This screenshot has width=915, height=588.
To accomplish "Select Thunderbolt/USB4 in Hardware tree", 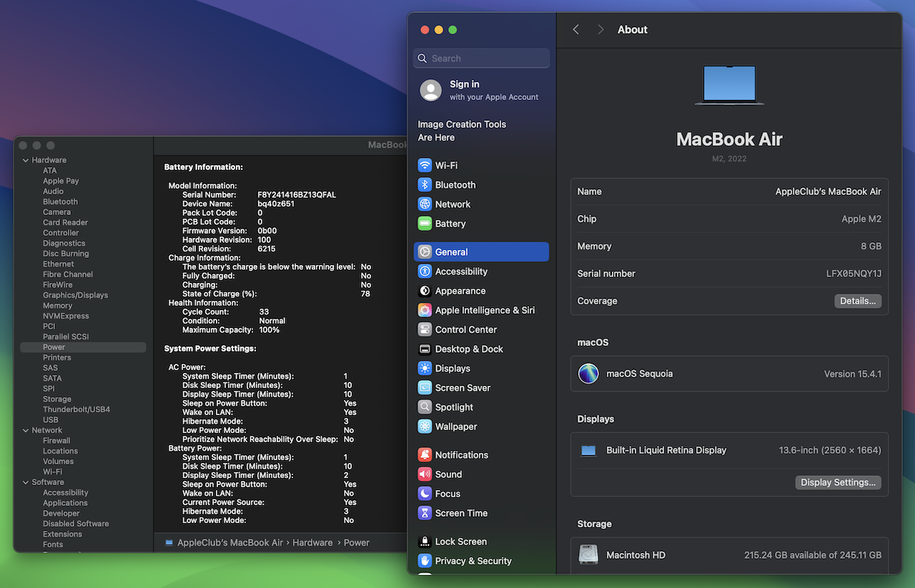I will pos(76,409).
